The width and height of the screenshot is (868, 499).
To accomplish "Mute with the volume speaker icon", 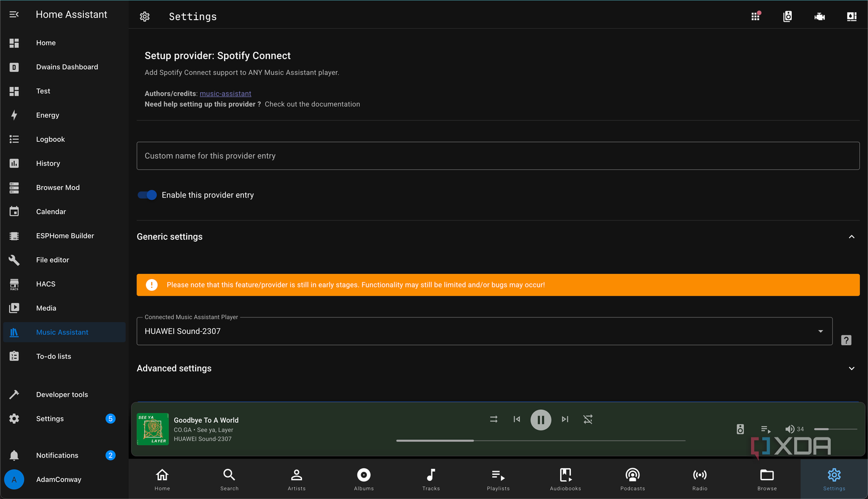I will tap(789, 429).
